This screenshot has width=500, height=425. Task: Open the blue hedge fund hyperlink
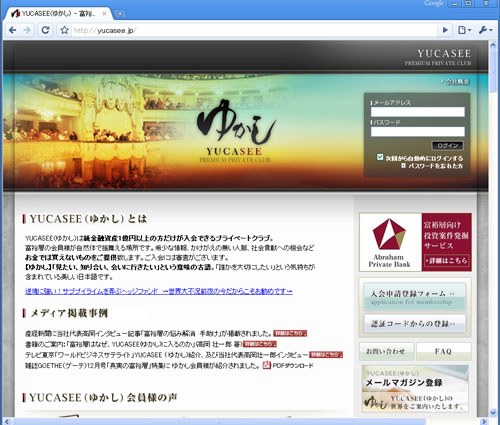click(159, 291)
